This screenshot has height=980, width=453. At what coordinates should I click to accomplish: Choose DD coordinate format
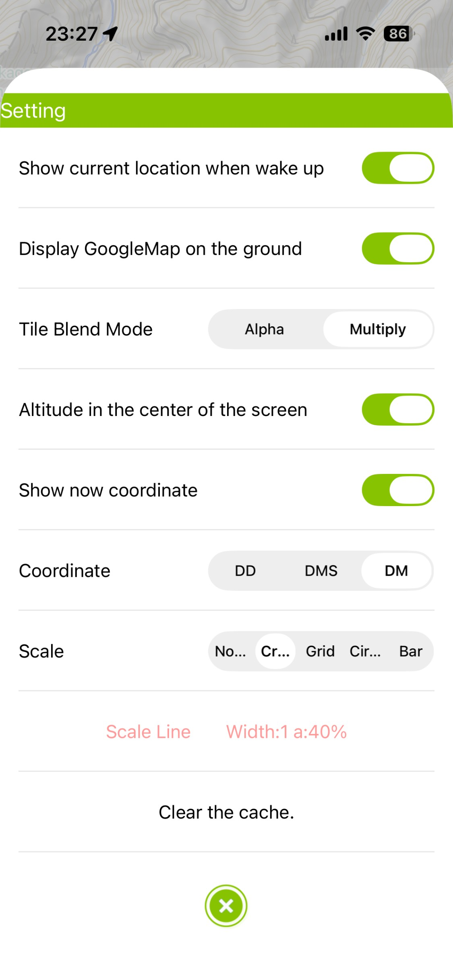point(245,570)
